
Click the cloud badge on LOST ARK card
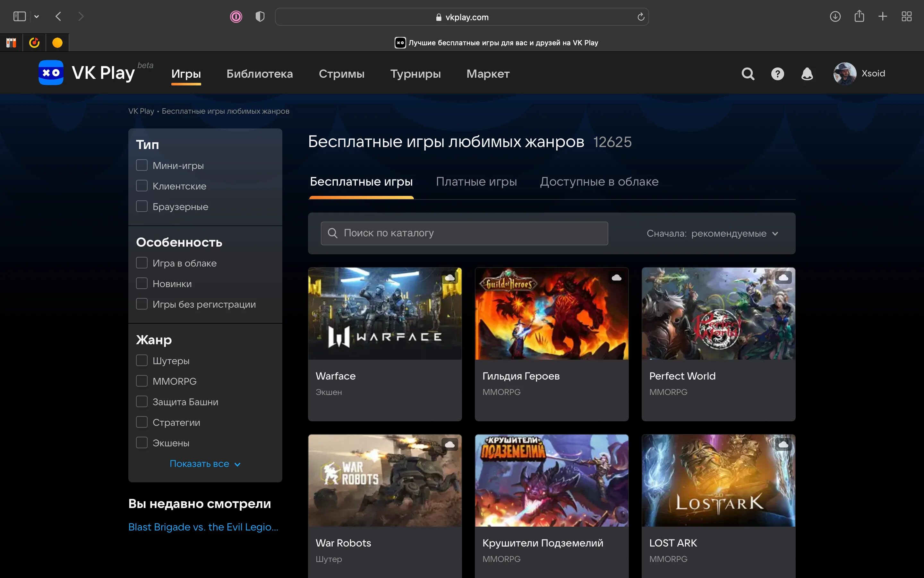coord(783,444)
